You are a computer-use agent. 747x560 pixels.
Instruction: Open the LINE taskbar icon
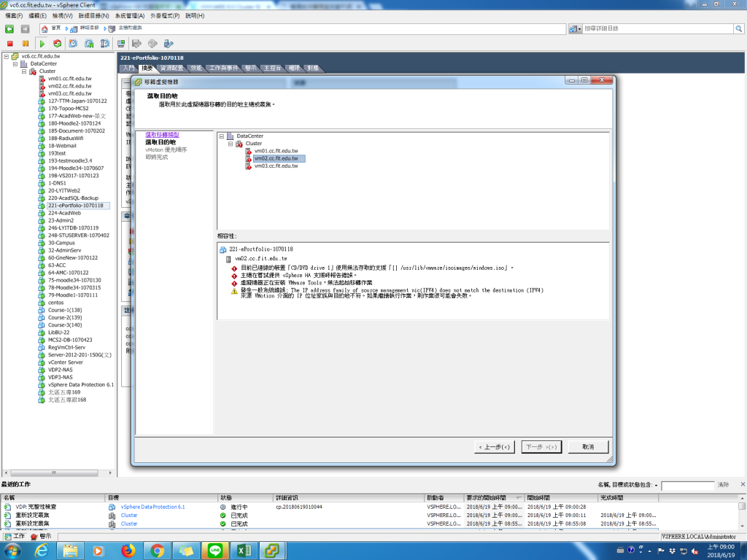pyautogui.click(x=215, y=551)
